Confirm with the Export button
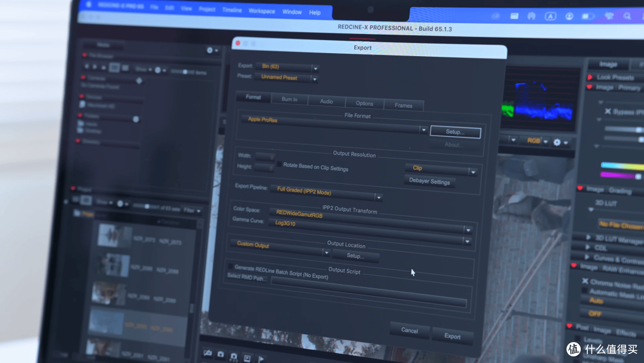The height and width of the screenshot is (363, 644). 452,336
